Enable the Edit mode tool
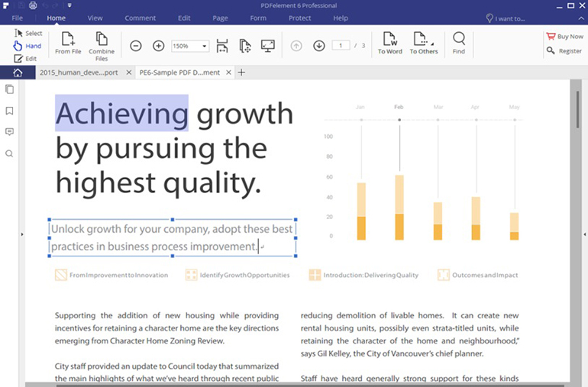The width and height of the screenshot is (588, 387). 25,59
